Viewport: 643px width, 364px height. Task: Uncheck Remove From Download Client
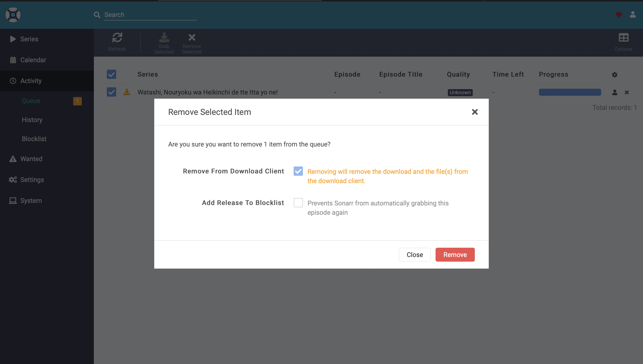(x=298, y=171)
